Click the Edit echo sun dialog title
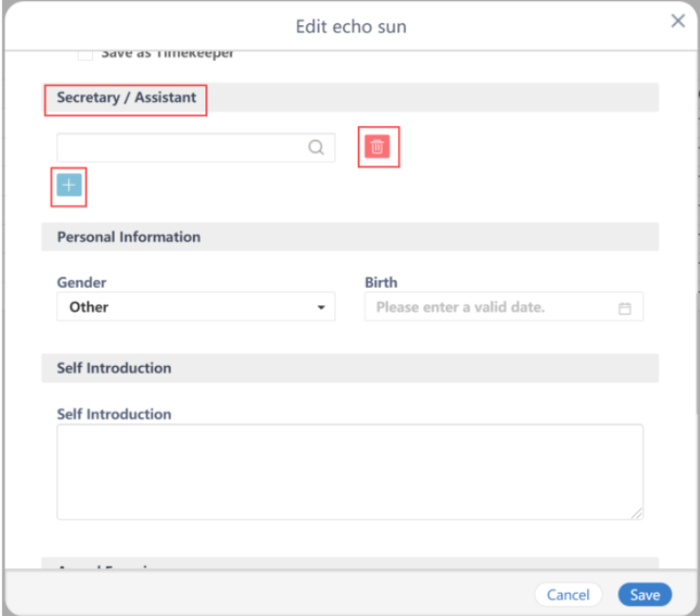Viewport: 700px width, 616px height. coord(351,27)
